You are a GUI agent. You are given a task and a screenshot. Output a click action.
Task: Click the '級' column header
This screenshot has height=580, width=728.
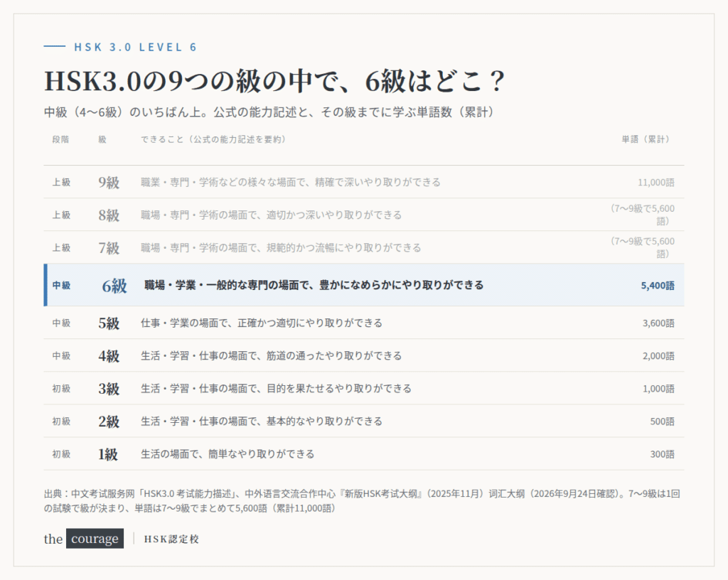pyautogui.click(x=102, y=139)
